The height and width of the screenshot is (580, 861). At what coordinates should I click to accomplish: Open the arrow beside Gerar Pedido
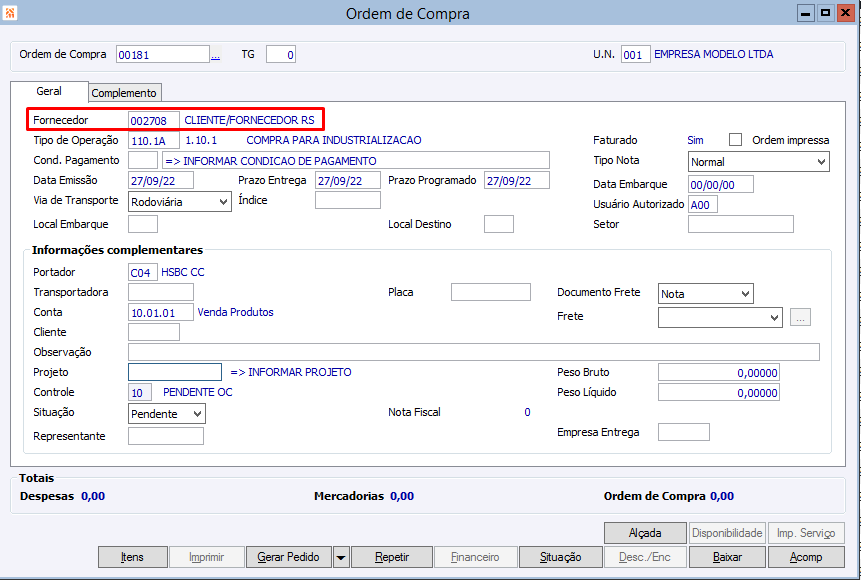pos(341,557)
